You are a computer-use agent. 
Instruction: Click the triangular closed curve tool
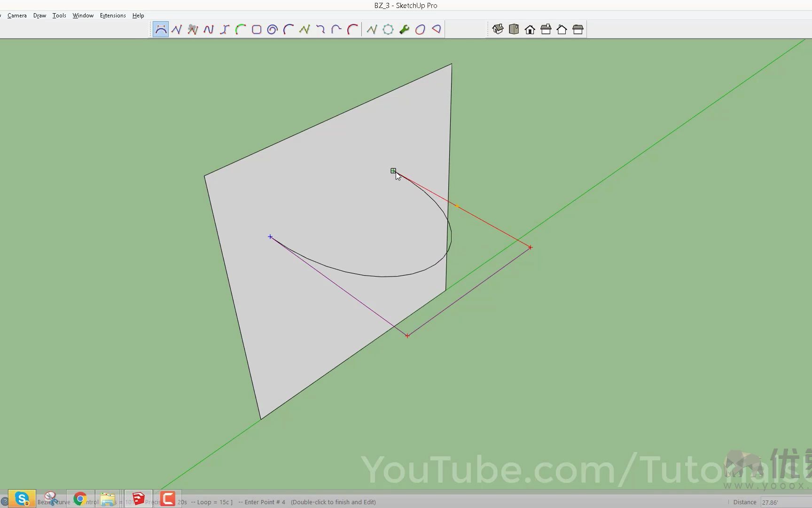point(436,30)
